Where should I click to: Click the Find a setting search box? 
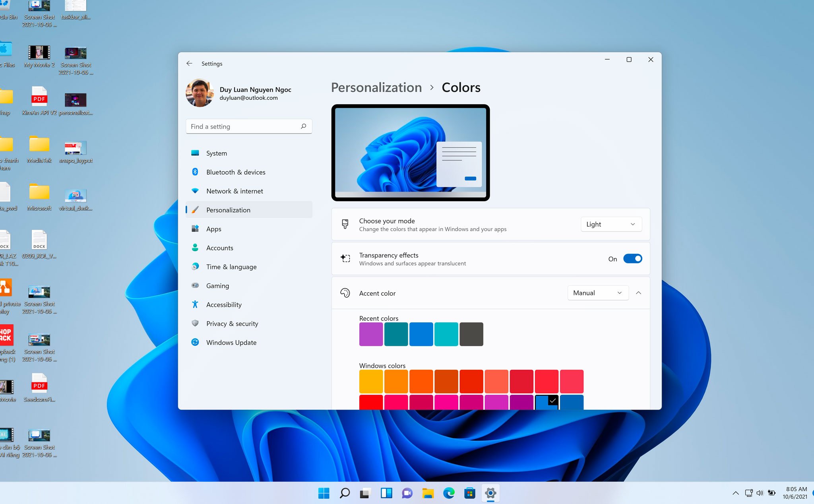point(249,126)
